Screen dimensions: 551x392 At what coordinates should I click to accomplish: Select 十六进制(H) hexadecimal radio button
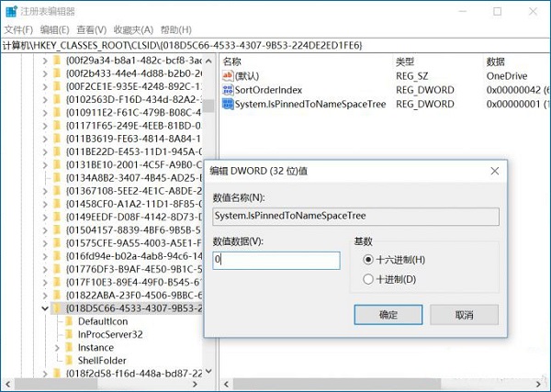[368, 260]
